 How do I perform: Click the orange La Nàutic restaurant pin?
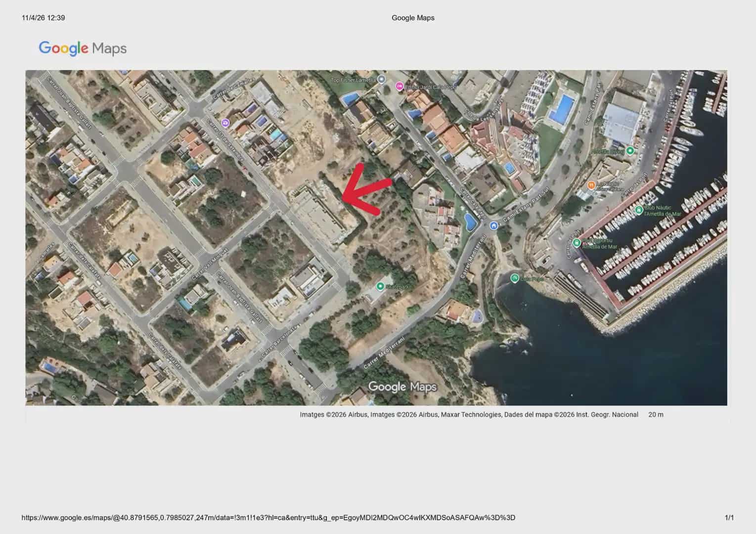pos(591,185)
